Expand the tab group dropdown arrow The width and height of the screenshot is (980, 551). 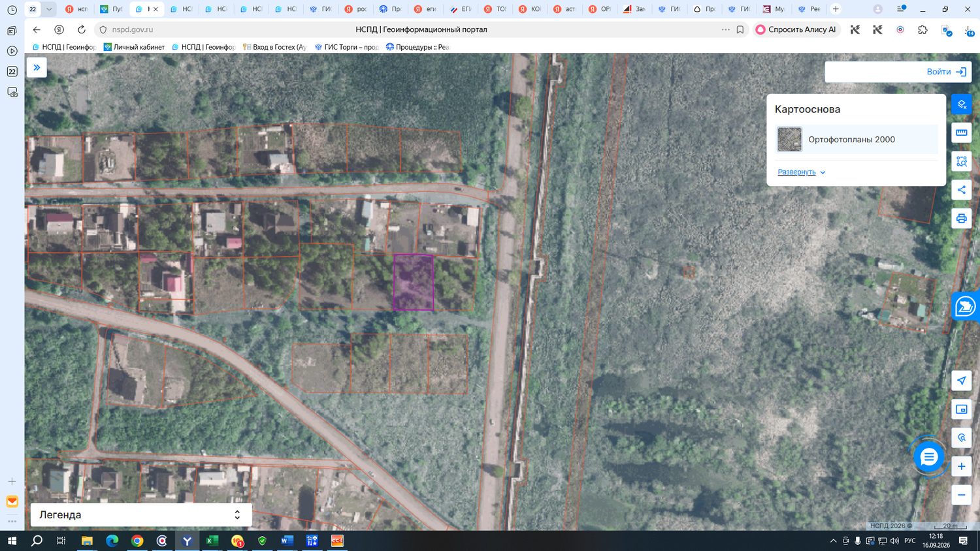48,9
